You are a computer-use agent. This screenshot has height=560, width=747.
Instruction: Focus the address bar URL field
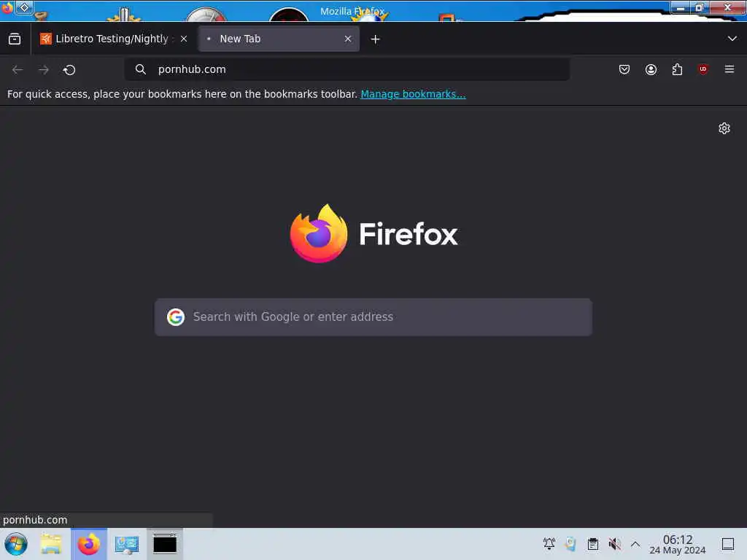click(347, 69)
